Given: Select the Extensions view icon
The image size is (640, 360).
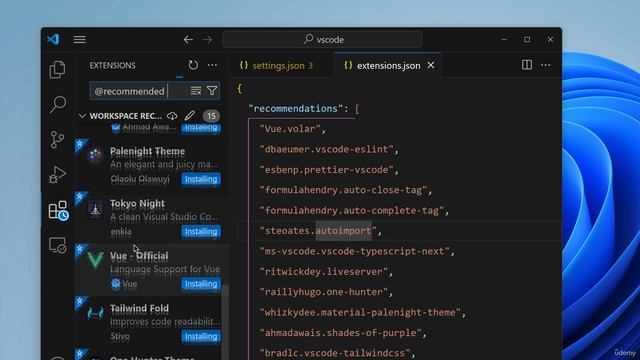Looking at the screenshot, I should coord(58,210).
